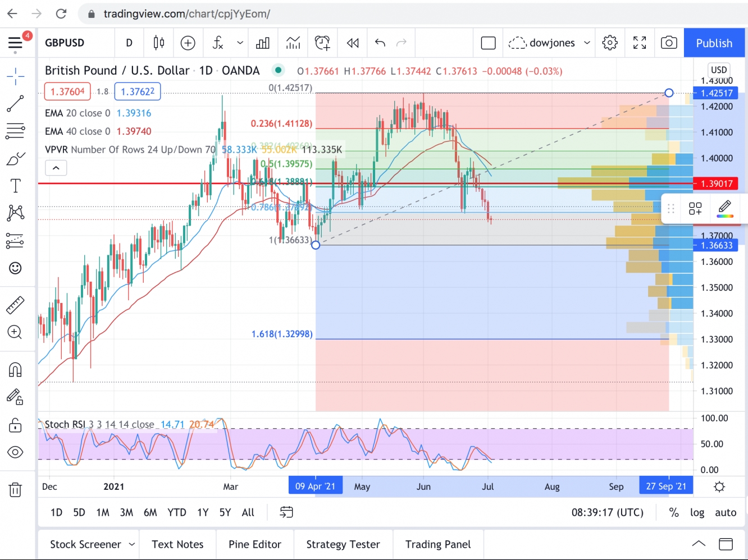Set the 1D date range
Viewport: 748px width, 560px height.
coord(56,512)
